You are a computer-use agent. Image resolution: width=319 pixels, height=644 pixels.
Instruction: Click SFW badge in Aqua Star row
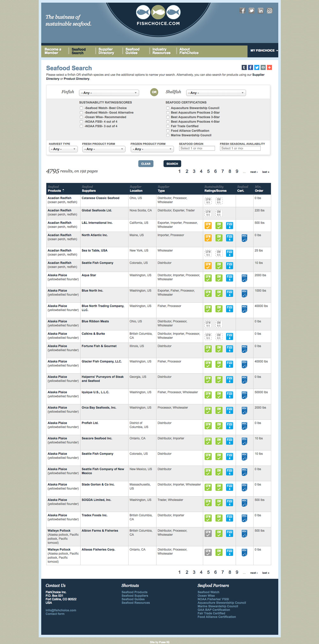208,278
